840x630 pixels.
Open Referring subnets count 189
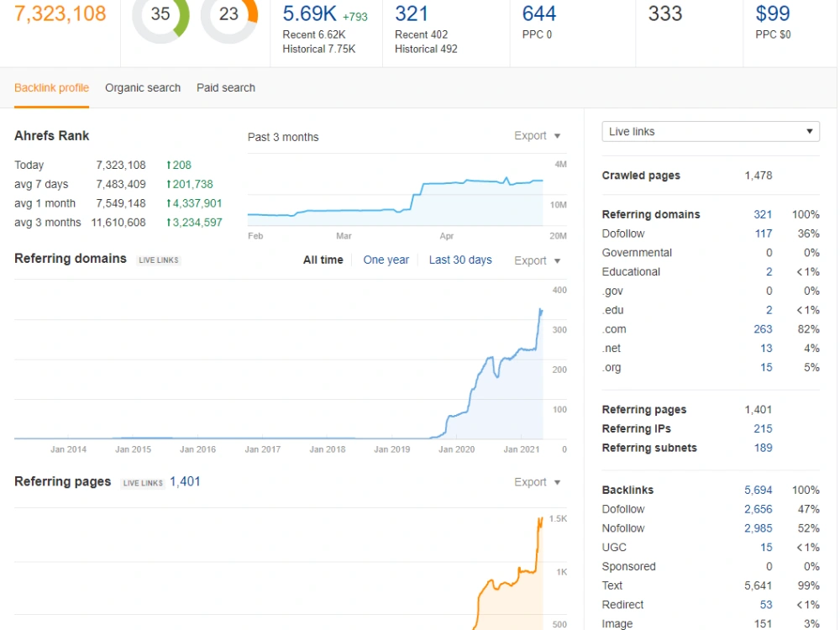point(763,449)
